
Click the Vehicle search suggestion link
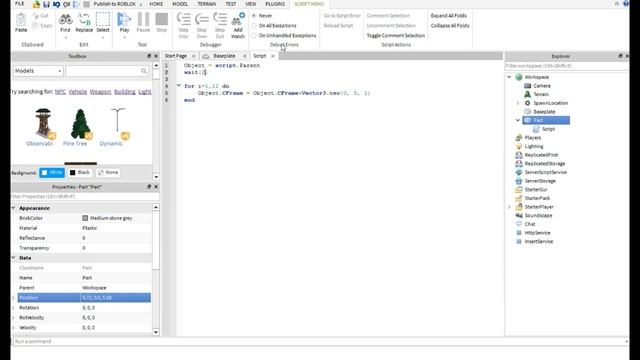click(x=78, y=92)
